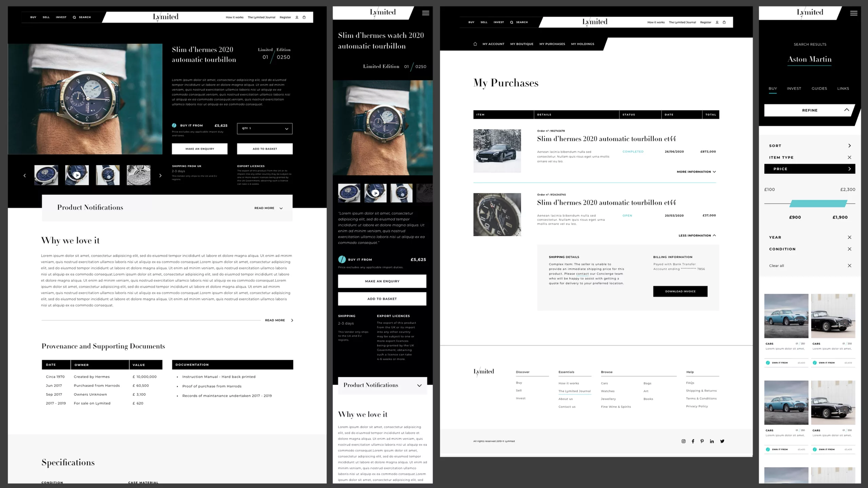The image size is (868, 488).
Task: Expand Product Notifications chevron on mobile product page
Action: click(419, 386)
